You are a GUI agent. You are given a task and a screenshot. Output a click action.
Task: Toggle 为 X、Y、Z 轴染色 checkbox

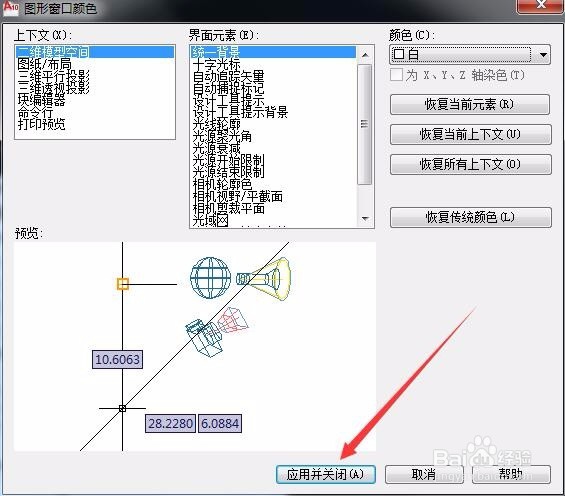coord(397,75)
